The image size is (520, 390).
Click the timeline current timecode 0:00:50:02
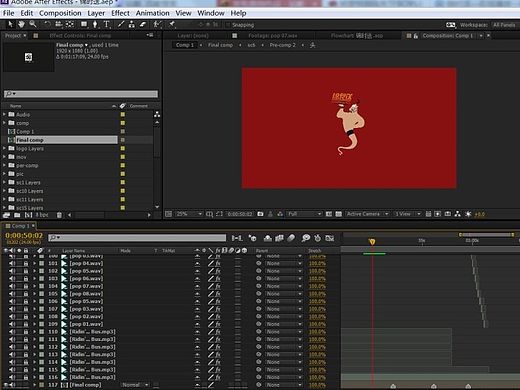[x=24, y=236]
